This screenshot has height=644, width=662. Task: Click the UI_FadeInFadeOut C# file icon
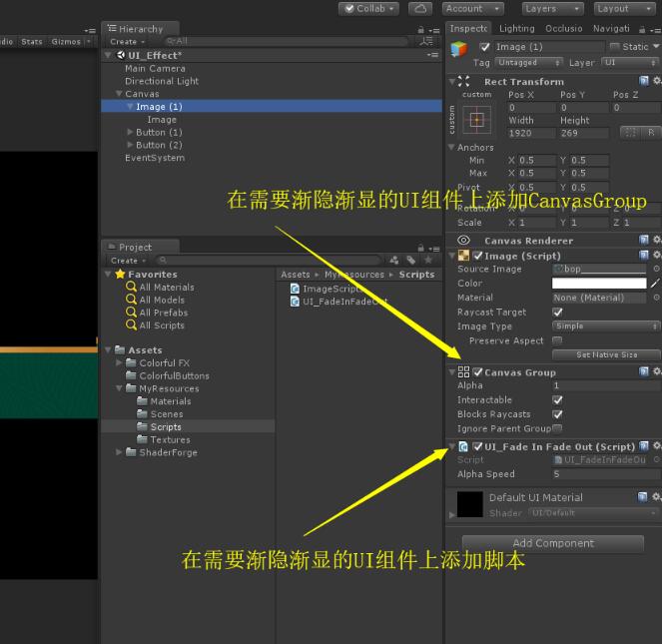(x=296, y=302)
